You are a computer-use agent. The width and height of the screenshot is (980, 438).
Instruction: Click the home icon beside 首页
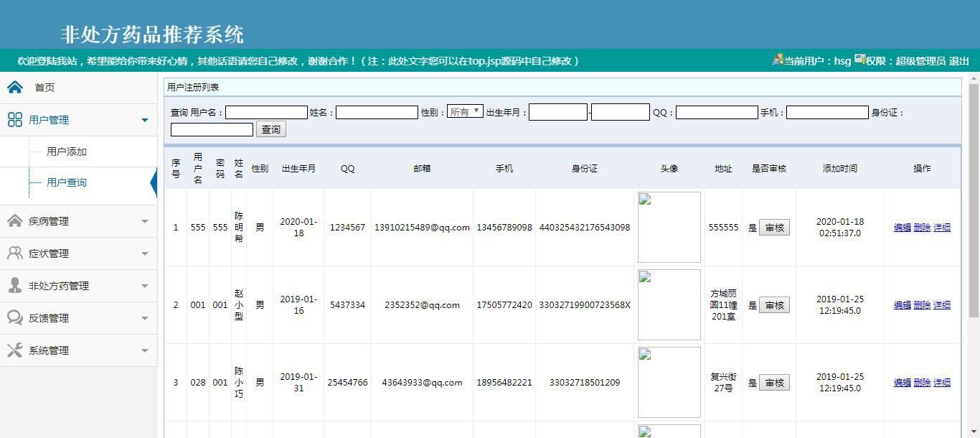click(15, 87)
